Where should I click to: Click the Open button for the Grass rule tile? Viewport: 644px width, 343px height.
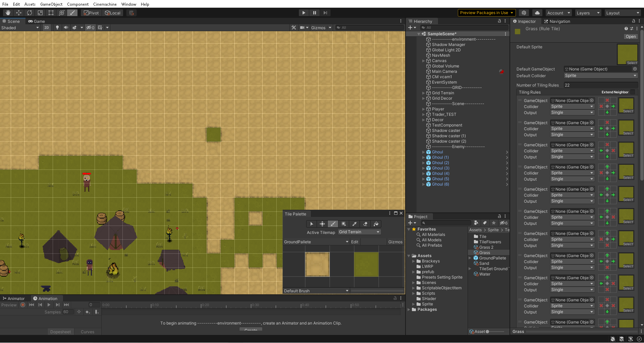[631, 36]
